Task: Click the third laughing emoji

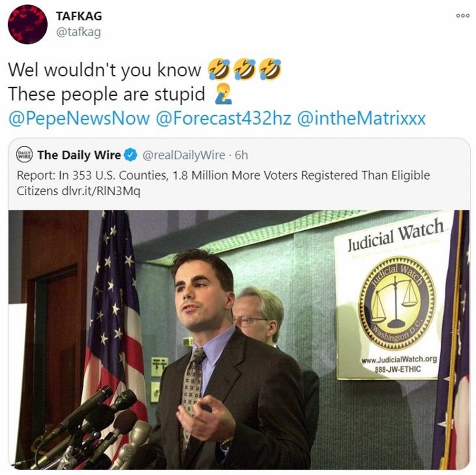Action: (x=270, y=69)
